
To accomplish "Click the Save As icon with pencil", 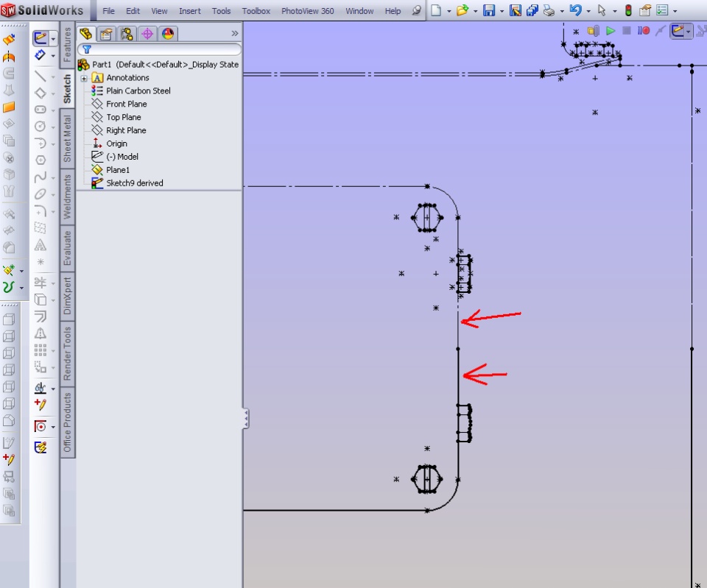I will (516, 10).
